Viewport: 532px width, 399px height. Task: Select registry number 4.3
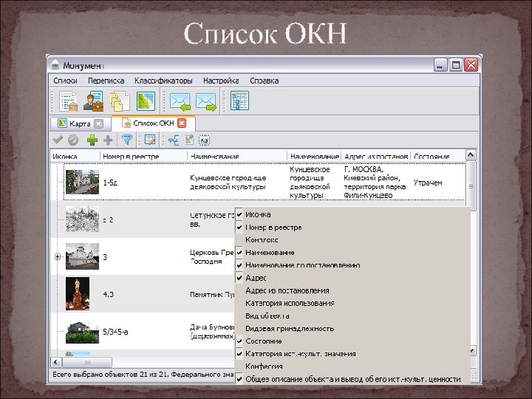(108, 294)
